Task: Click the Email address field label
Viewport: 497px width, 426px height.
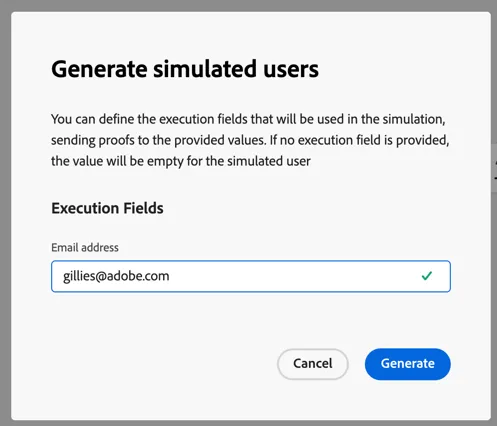Action: coord(85,248)
